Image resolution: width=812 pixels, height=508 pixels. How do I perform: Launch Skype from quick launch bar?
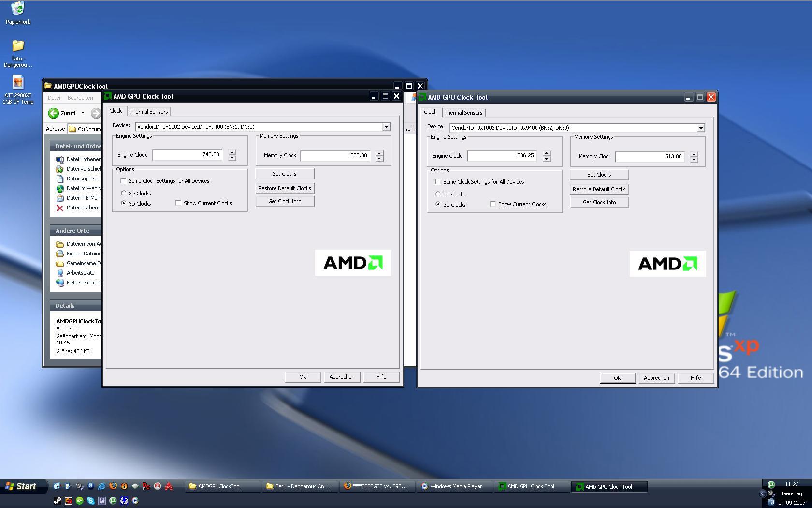pos(91,501)
